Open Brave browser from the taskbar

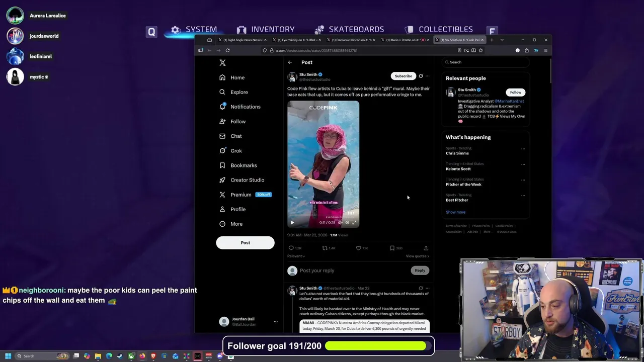tap(153, 356)
